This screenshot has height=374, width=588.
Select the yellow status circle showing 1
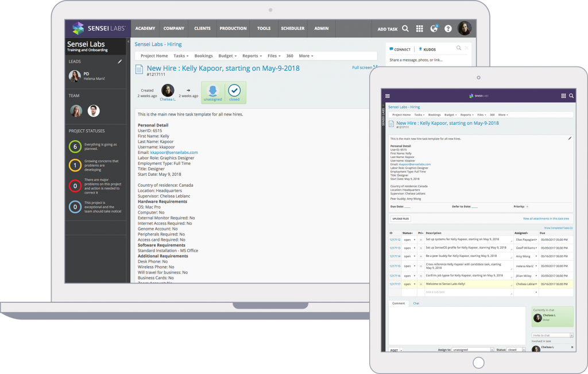point(75,165)
